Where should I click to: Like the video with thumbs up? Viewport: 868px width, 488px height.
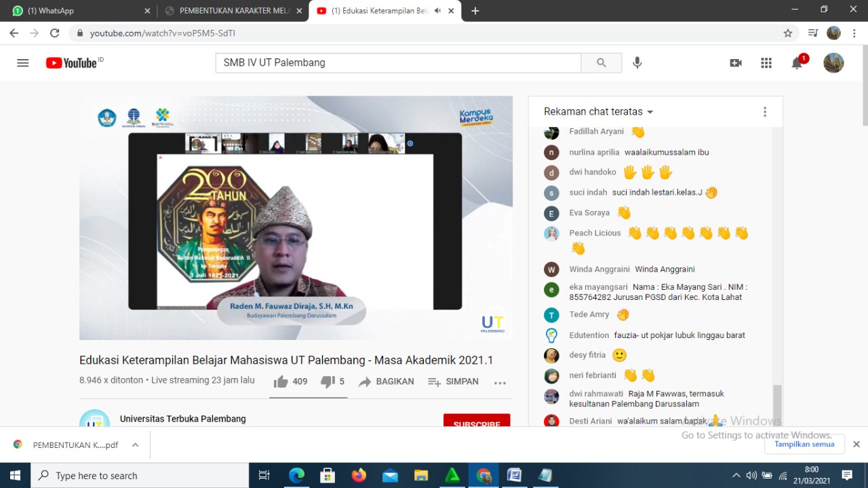281,382
